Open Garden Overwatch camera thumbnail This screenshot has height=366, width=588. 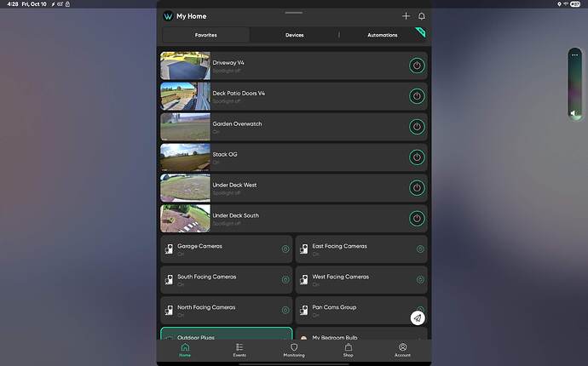tap(185, 127)
